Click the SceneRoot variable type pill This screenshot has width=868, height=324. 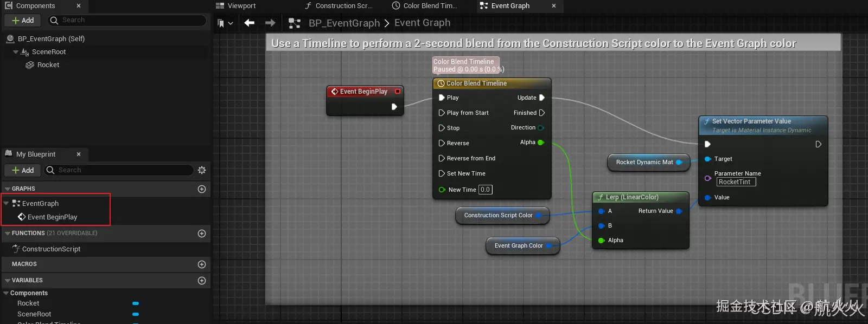(x=136, y=314)
